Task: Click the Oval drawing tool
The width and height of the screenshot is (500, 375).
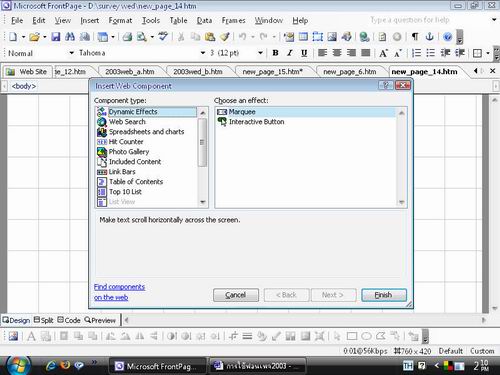Action: (x=366, y=336)
